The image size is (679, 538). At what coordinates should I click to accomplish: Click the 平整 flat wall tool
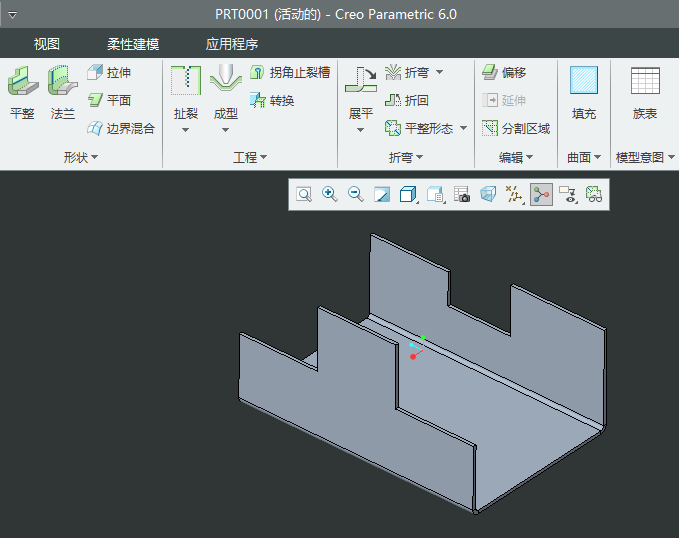[x=23, y=92]
